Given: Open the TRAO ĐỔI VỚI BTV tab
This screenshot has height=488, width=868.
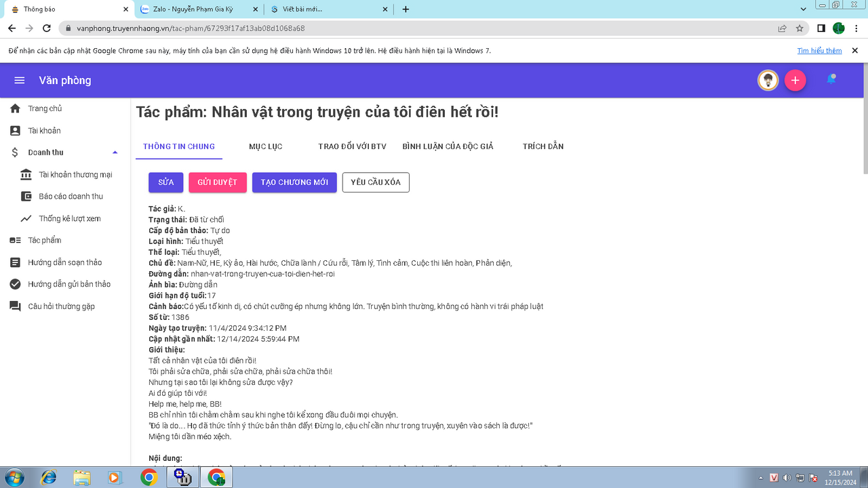Looking at the screenshot, I should point(352,146).
